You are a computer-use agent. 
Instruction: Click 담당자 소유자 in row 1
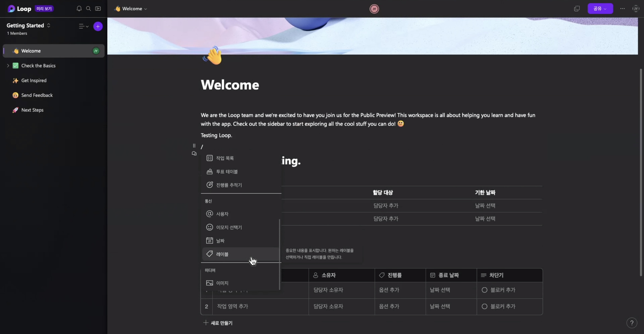click(x=328, y=290)
